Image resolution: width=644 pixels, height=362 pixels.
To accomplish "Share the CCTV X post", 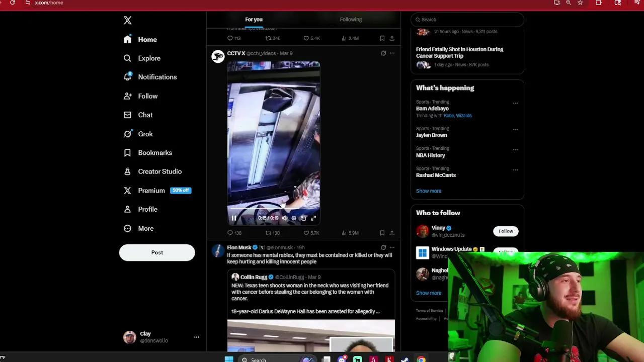I will [x=392, y=233].
